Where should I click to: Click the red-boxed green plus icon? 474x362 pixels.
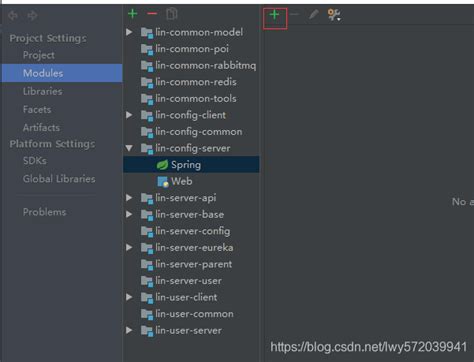click(274, 15)
